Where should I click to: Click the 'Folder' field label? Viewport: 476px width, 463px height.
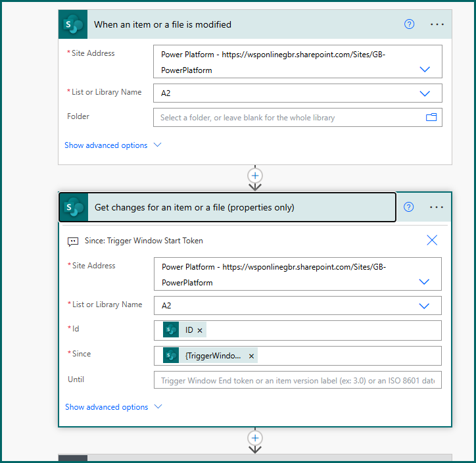click(x=78, y=116)
